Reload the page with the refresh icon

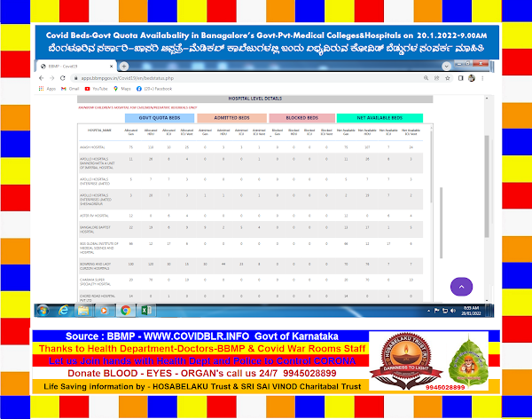(x=63, y=78)
